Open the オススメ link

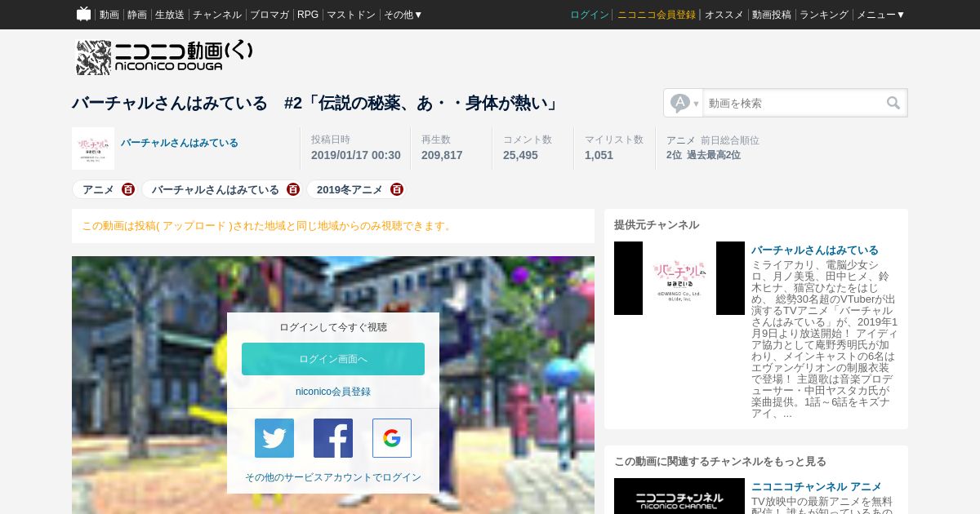[x=724, y=15]
